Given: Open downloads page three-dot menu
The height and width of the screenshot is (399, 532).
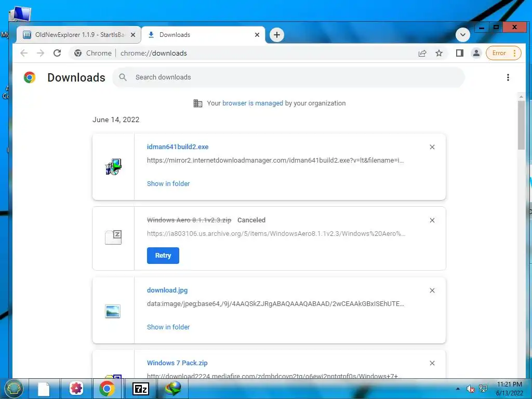Looking at the screenshot, I should click(x=508, y=77).
